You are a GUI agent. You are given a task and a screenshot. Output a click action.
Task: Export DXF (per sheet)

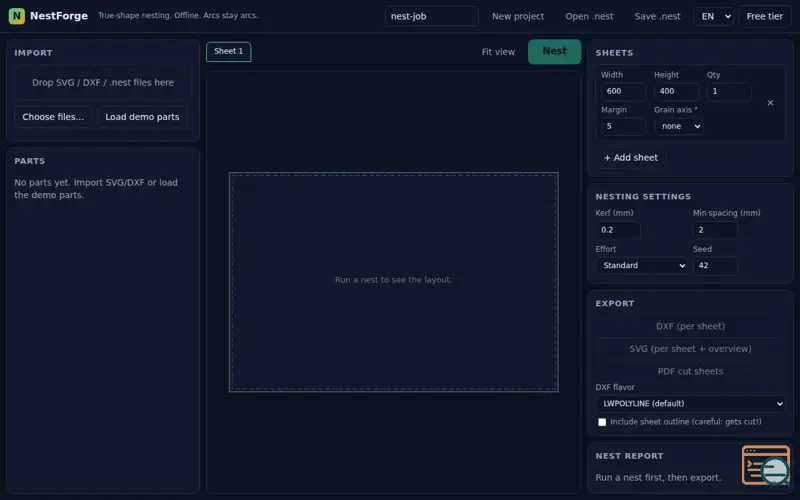click(x=690, y=327)
